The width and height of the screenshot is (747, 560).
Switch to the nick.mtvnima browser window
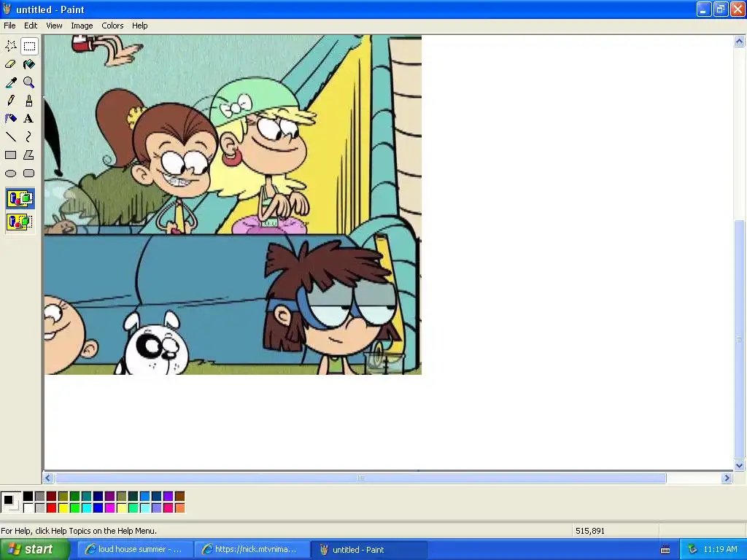pos(251,549)
